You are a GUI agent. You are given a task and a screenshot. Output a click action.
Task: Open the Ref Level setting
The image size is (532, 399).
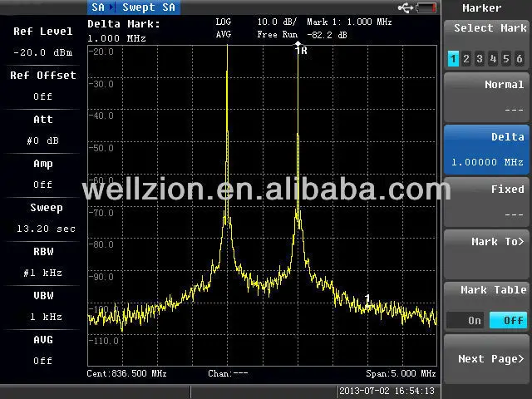coord(42,42)
